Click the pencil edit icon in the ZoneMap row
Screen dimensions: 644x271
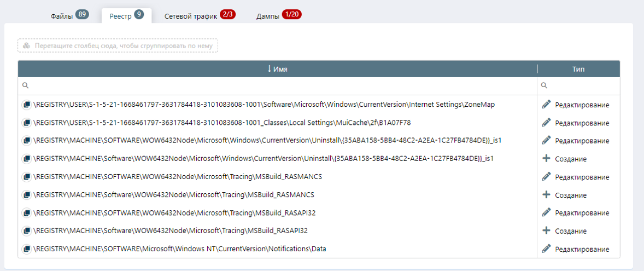click(x=546, y=105)
